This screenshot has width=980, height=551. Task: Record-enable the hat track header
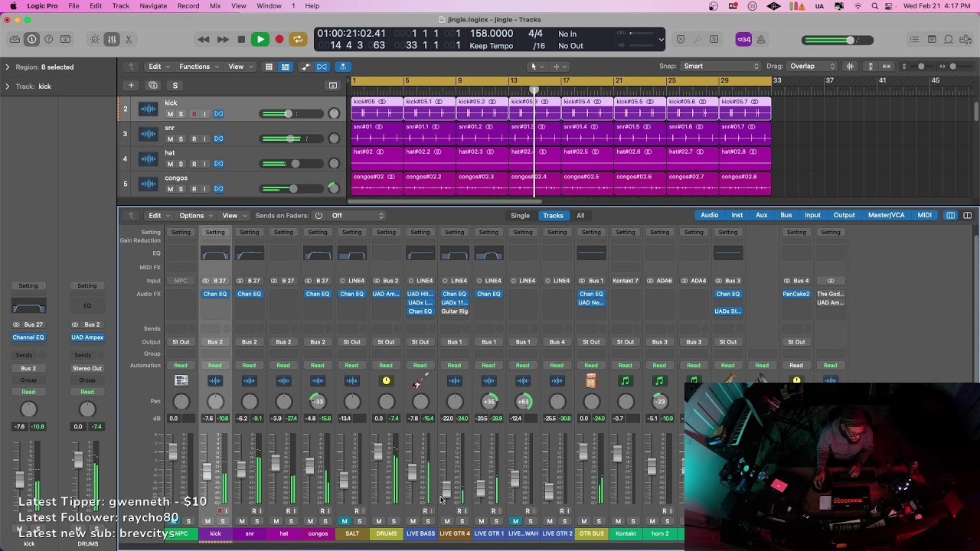pyautogui.click(x=194, y=164)
